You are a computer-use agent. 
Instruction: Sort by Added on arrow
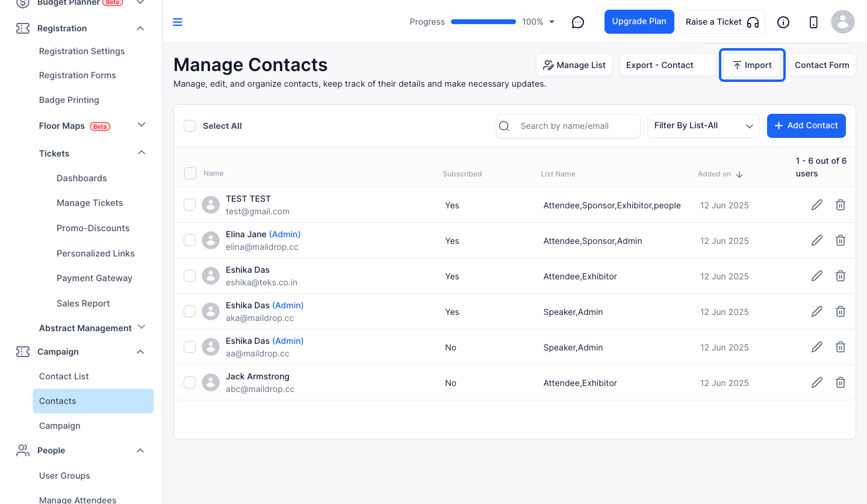click(739, 174)
